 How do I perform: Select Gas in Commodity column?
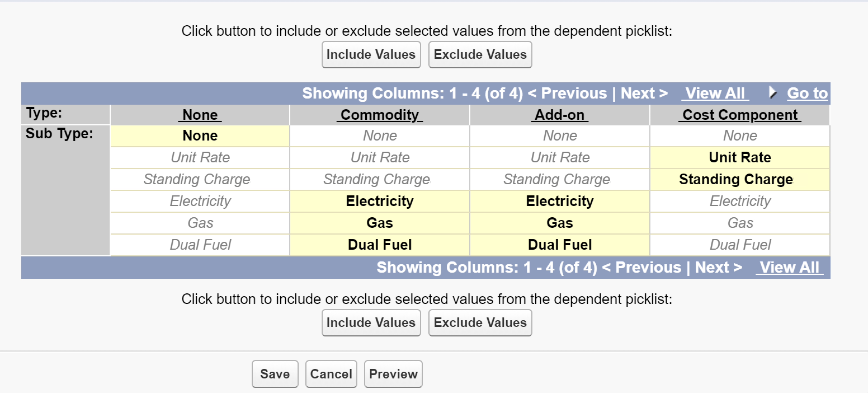tap(380, 223)
